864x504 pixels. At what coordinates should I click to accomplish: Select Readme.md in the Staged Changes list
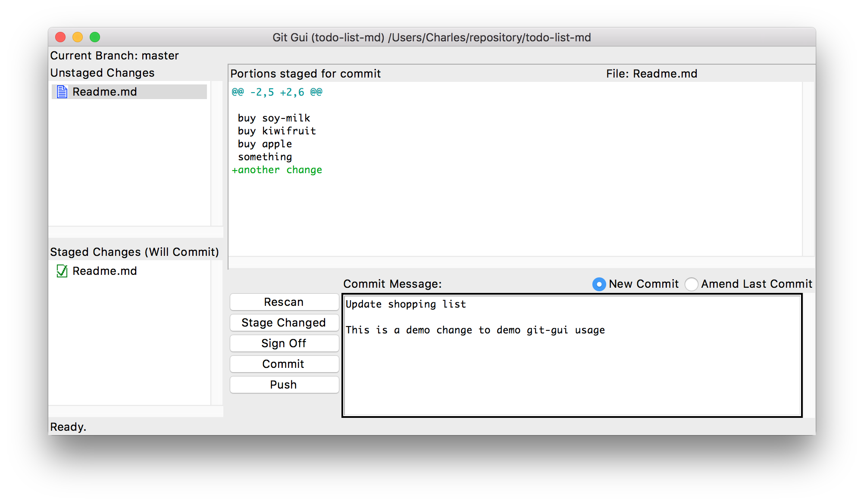pos(105,271)
